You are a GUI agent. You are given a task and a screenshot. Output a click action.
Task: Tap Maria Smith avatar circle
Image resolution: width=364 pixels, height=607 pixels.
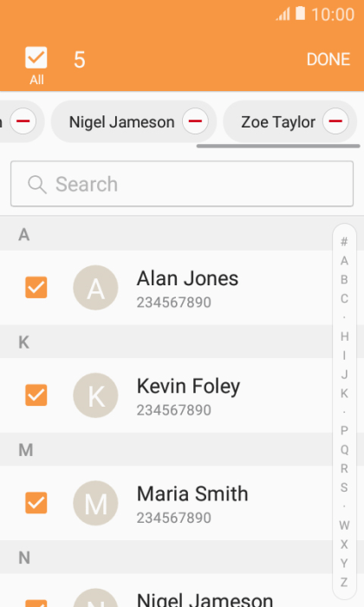95,503
